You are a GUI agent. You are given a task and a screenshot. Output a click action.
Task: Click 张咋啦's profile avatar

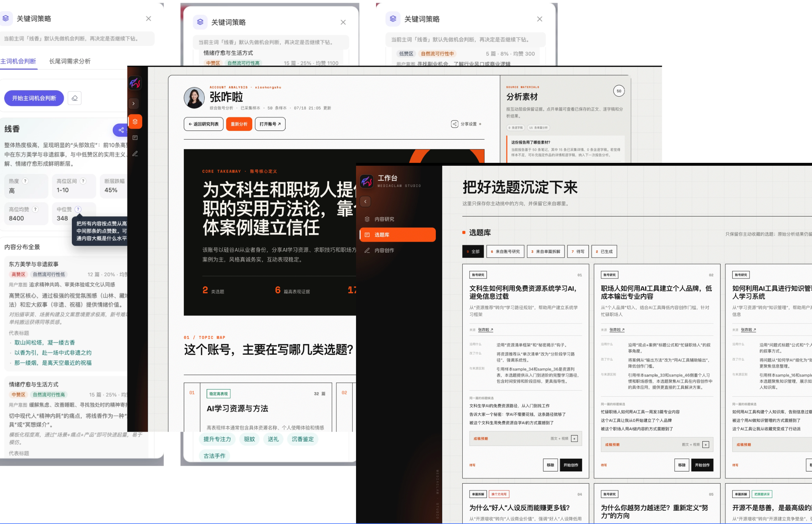pos(194,97)
